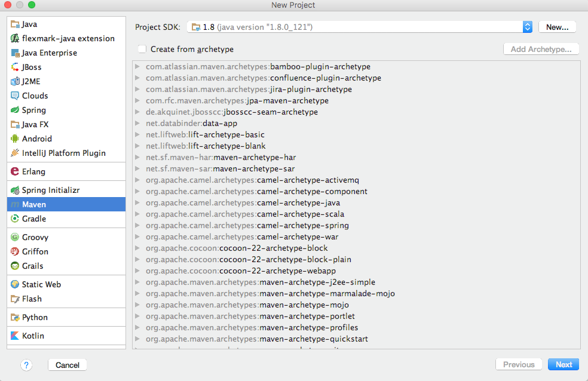This screenshot has width=588, height=381.
Task: Expand confluence-plugin-archetype entry
Action: (x=137, y=78)
